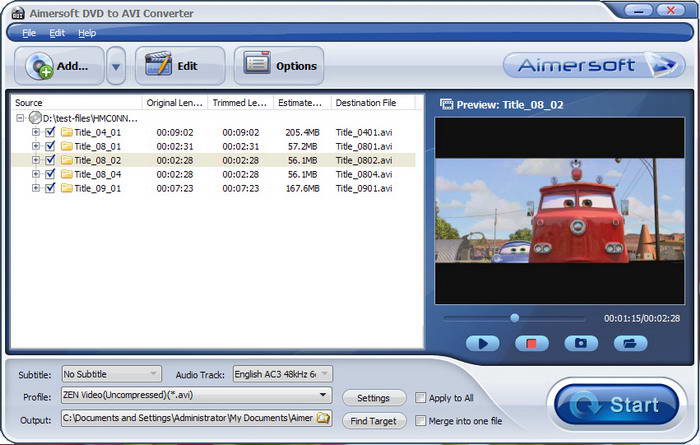This screenshot has width=700, height=445.
Task: Click the DVD disc icon in source tree
Action: tap(35, 118)
